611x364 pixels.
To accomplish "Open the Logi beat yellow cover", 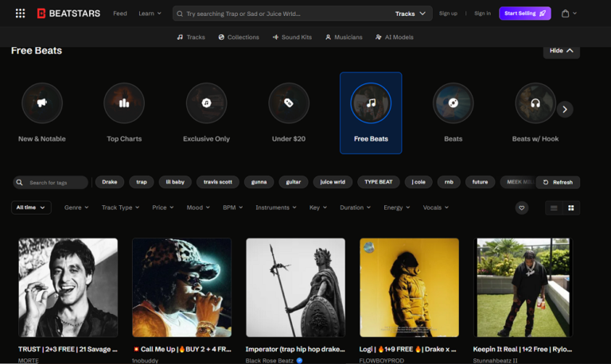I will coord(409,288).
